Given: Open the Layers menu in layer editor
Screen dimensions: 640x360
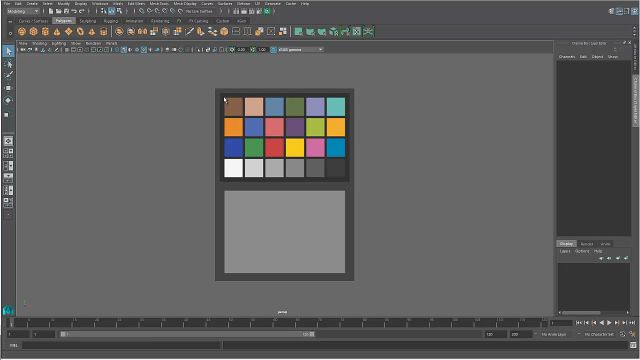Looking at the screenshot, I should 564,251.
